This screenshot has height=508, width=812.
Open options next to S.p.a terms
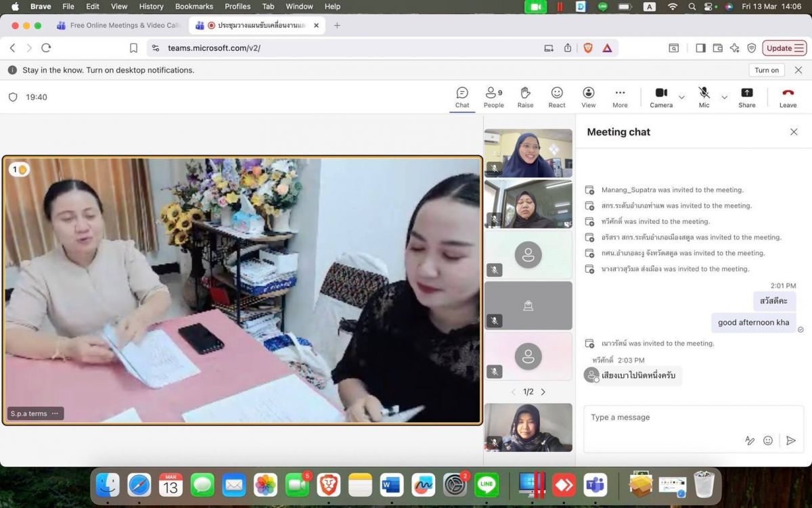tap(55, 413)
